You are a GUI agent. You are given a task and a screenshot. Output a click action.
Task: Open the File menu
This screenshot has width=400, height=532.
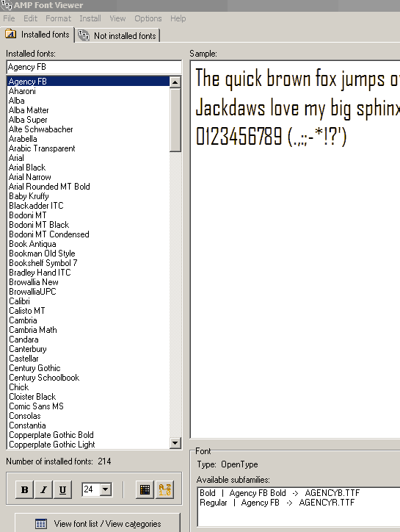click(9, 18)
